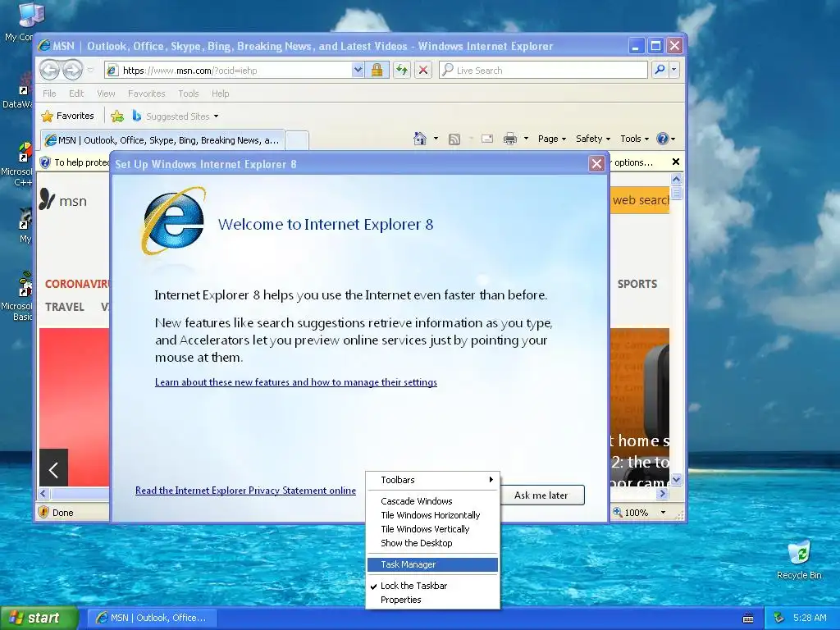Viewport: 840px width, 630px height.
Task: Open the Tools menu in menu bar
Action: coord(189,94)
